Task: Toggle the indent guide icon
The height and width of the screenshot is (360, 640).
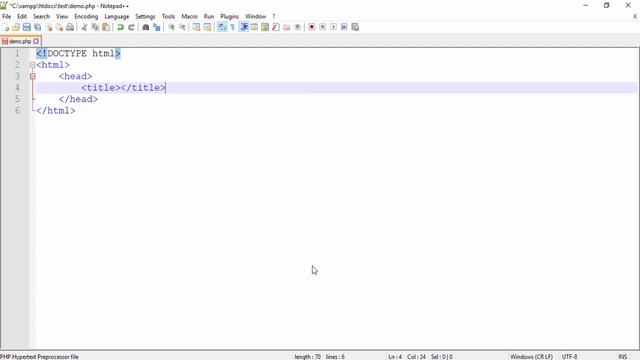Action: pos(244,27)
